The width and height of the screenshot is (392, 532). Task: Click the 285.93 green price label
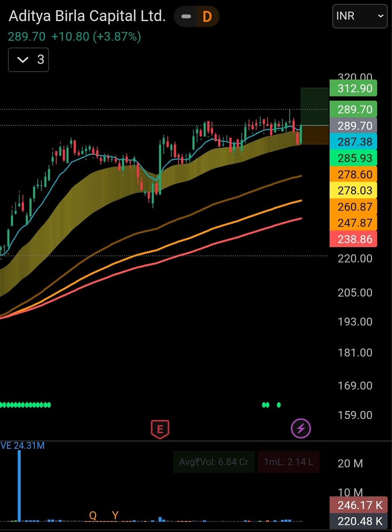353,158
